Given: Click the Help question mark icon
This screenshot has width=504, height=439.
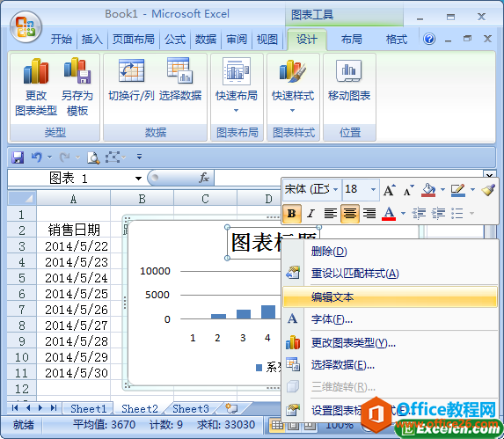Looking at the screenshot, I should coord(429,40).
